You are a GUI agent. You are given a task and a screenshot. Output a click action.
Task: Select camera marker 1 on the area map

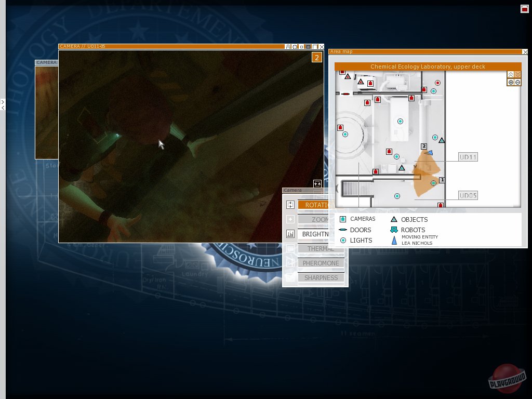click(442, 180)
